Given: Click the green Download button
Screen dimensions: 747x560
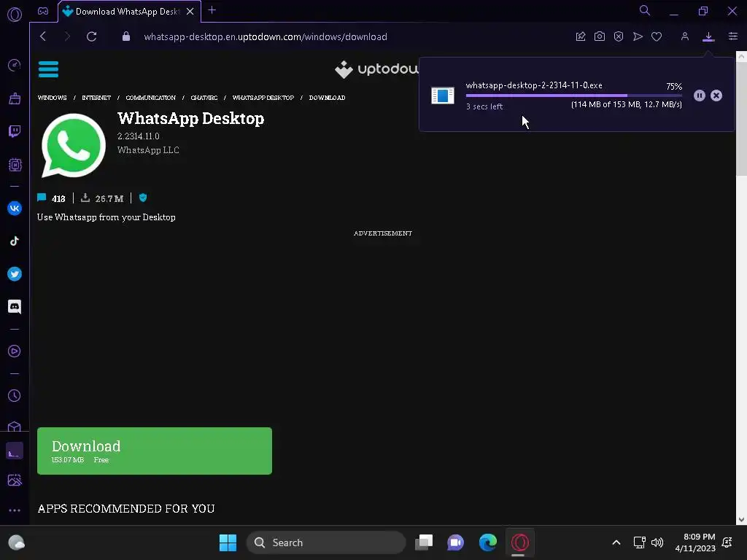Looking at the screenshot, I should [155, 451].
